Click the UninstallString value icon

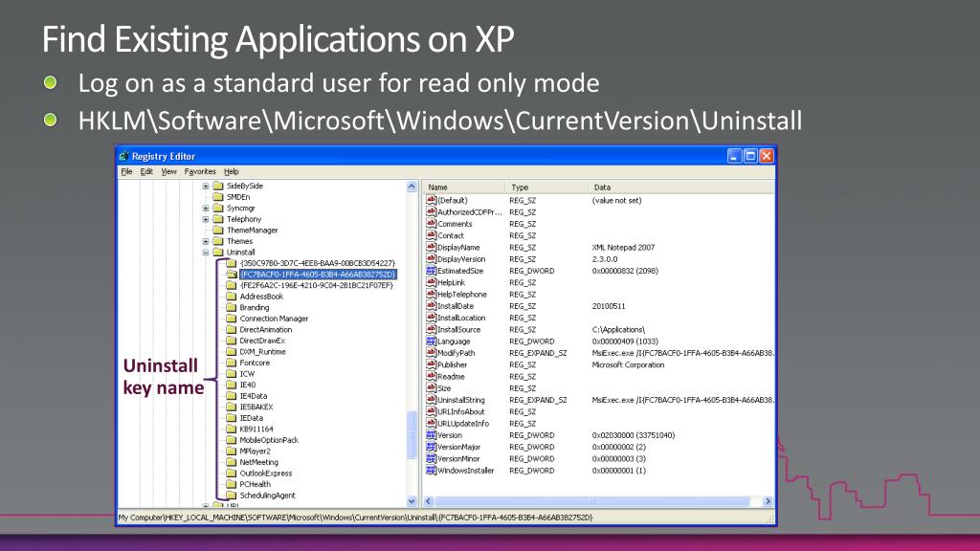pos(431,400)
